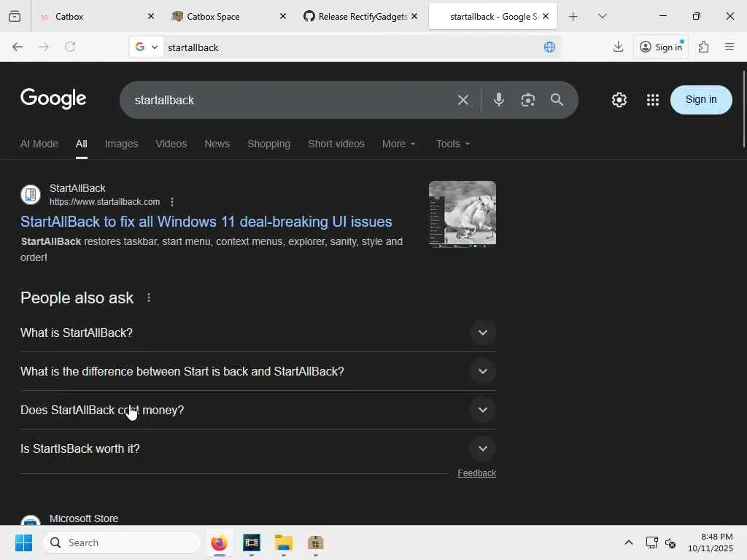Expand difference between Start is back question
747x560 pixels.
[x=483, y=371]
